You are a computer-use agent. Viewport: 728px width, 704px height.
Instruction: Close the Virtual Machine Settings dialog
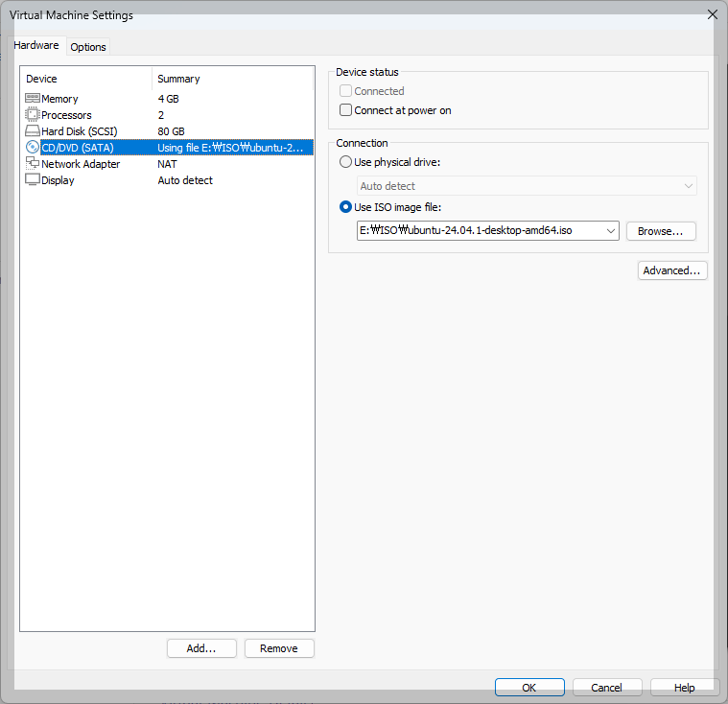713,14
